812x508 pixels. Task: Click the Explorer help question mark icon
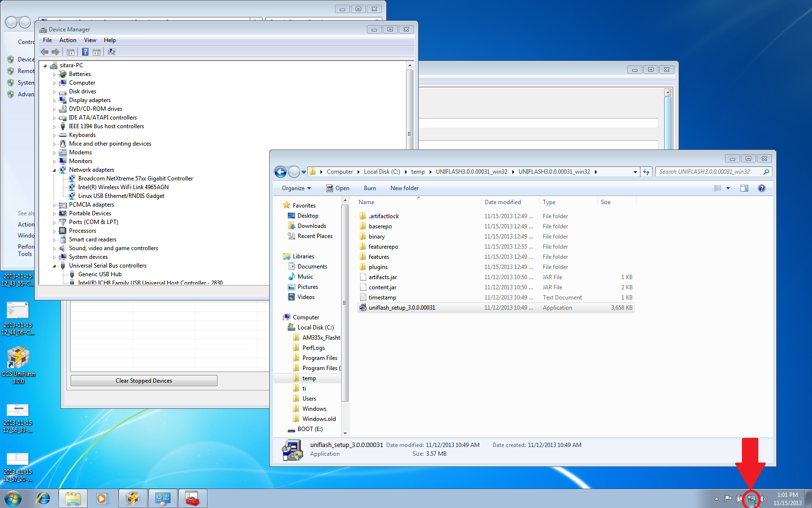761,188
